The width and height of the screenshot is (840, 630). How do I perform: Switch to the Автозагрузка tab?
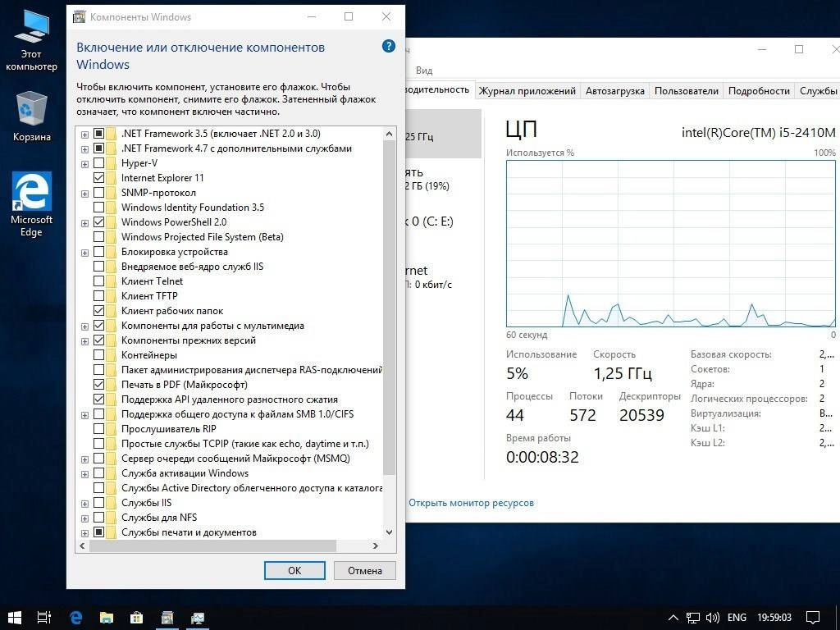point(614,90)
